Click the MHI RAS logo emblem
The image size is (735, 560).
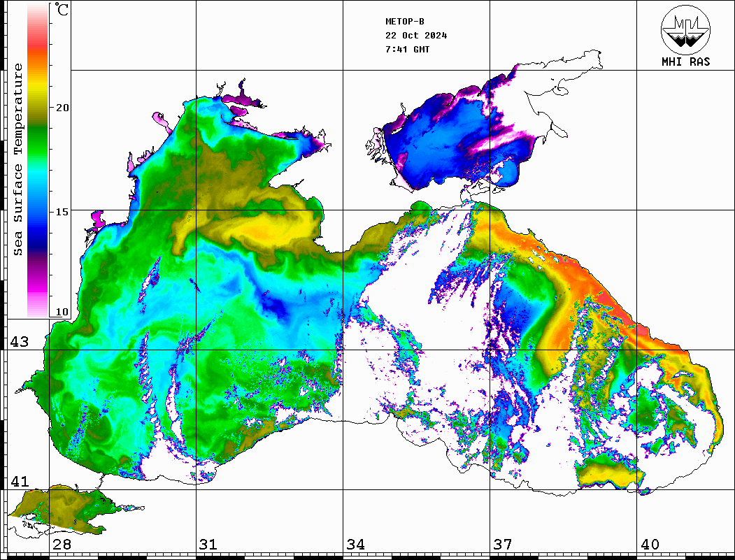pos(686,29)
